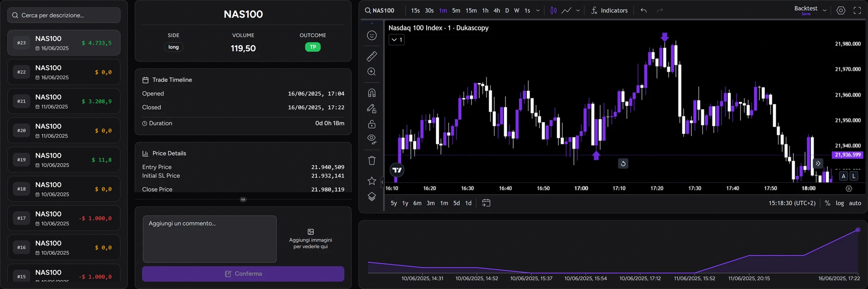Image resolution: width=868 pixels, height=289 pixels.
Task: Toggle lock all drawings padlock
Action: [x=372, y=124]
